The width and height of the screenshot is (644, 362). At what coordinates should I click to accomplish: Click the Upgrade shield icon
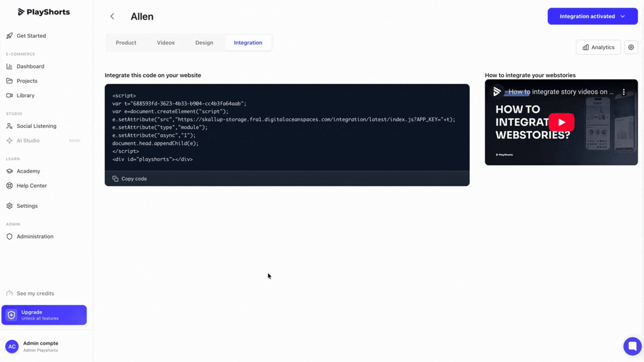tap(12, 315)
